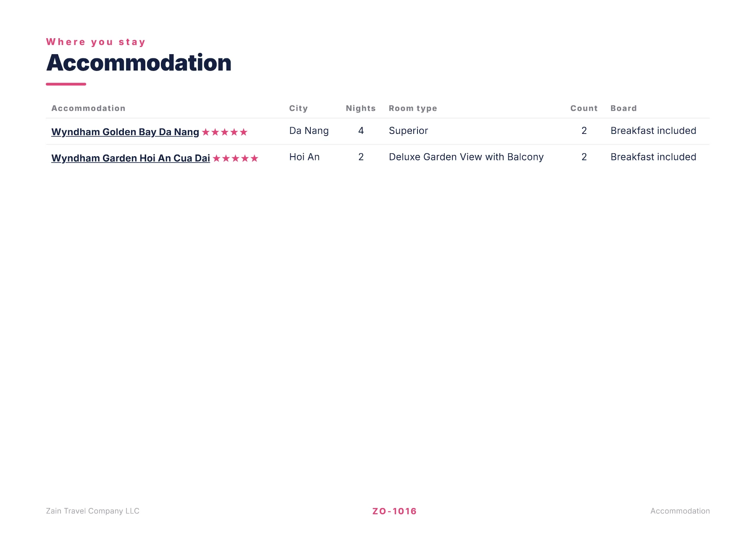
Task: Click the star rating of Wyndham Golden Bay
Action: point(225,132)
